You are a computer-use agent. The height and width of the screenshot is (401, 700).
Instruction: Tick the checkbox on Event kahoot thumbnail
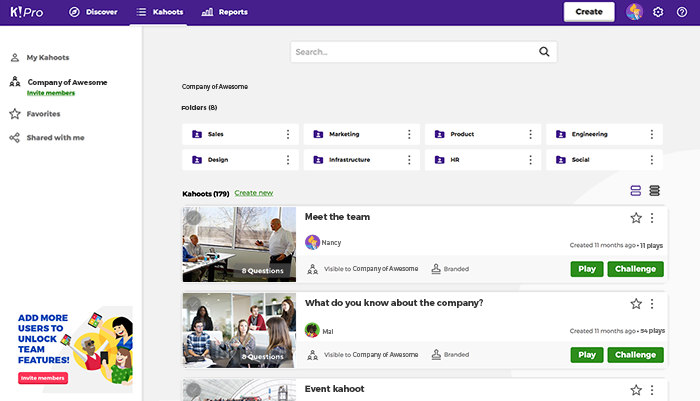tap(193, 390)
